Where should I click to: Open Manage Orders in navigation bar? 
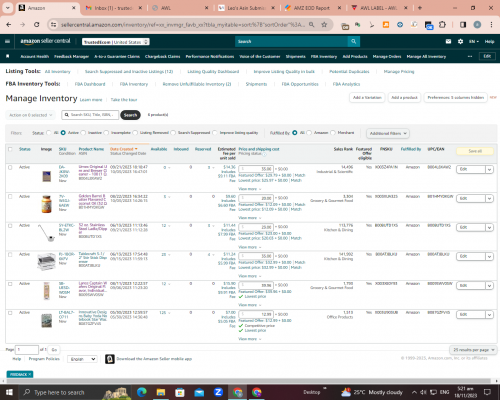coord(387,56)
